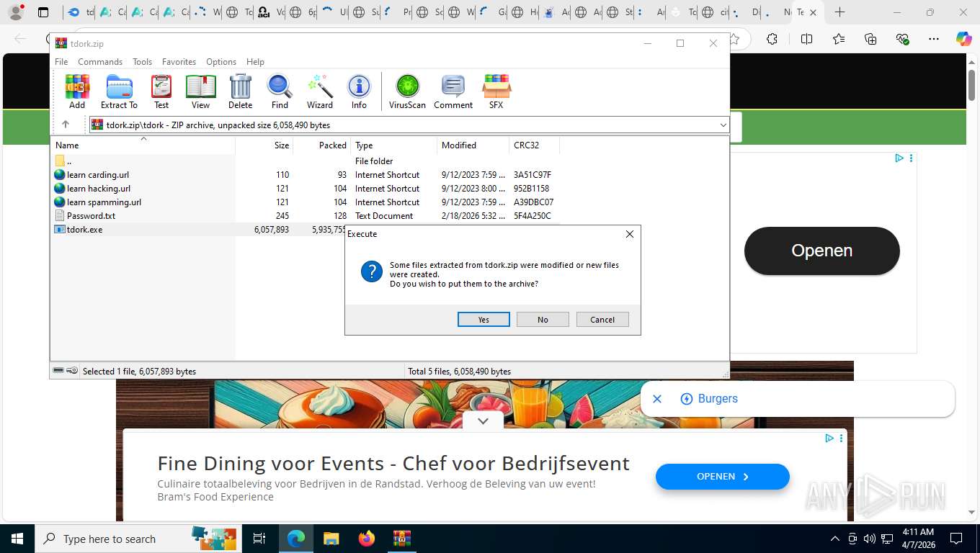This screenshot has height=553, width=980.
Task: Open the Commands menu
Action: [100, 62]
